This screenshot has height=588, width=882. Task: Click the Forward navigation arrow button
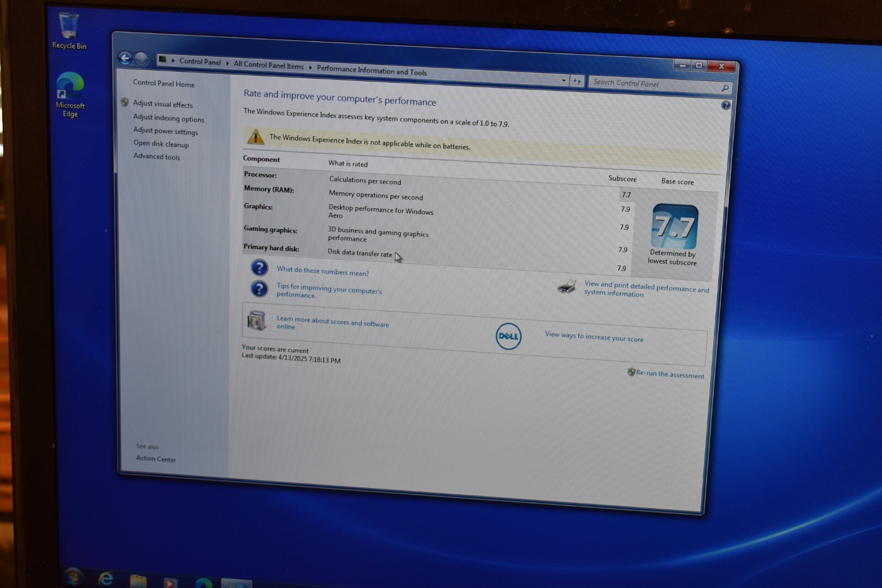(141, 58)
